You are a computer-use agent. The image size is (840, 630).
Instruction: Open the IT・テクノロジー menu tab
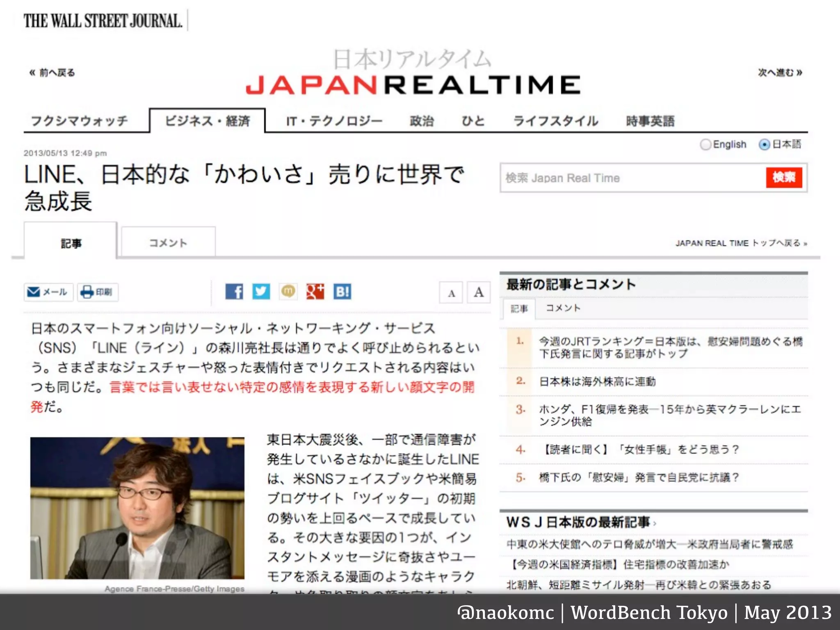tap(334, 121)
